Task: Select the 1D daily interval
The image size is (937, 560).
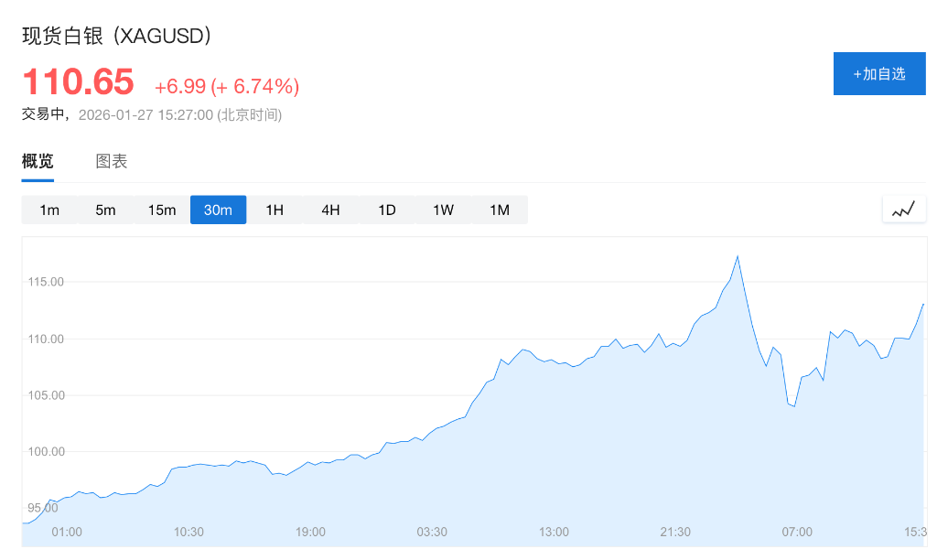Action: tap(387, 210)
